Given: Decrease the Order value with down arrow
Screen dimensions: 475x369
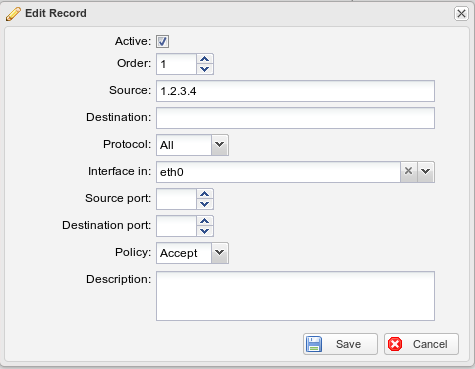Looking at the screenshot, I should tap(205, 69).
